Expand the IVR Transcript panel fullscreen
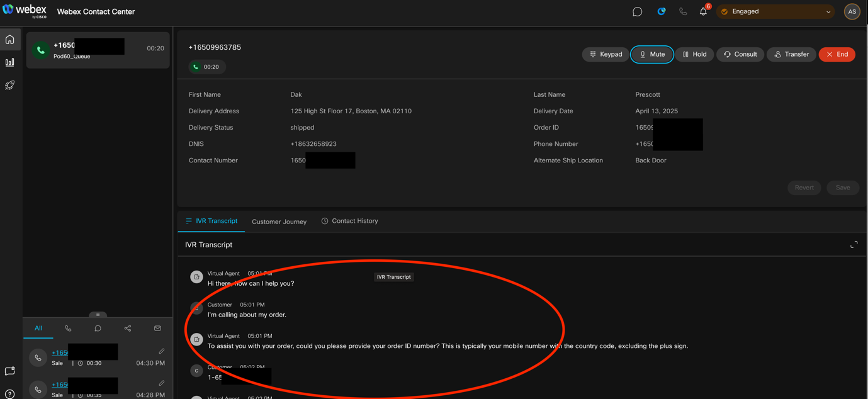 pyautogui.click(x=854, y=245)
